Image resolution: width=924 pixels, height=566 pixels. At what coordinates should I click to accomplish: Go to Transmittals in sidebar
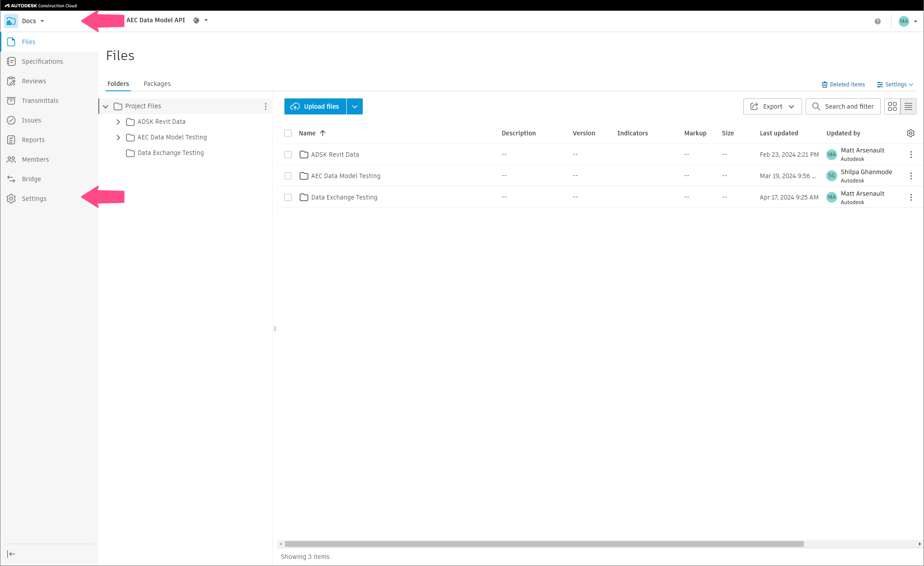[40, 101]
